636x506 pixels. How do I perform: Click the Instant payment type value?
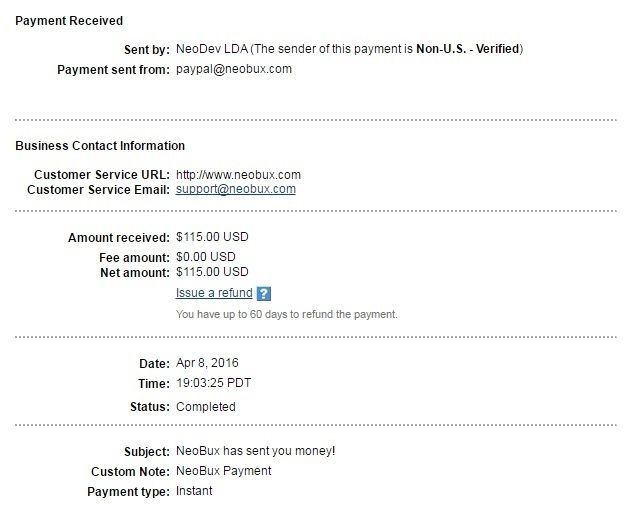194,491
